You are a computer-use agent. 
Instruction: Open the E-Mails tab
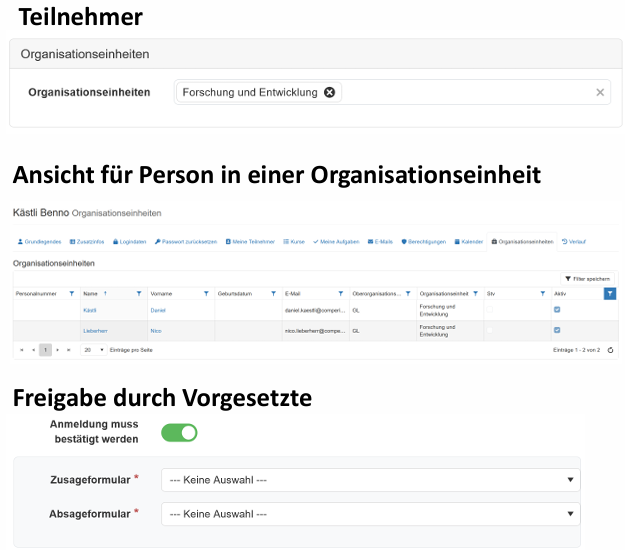point(380,242)
